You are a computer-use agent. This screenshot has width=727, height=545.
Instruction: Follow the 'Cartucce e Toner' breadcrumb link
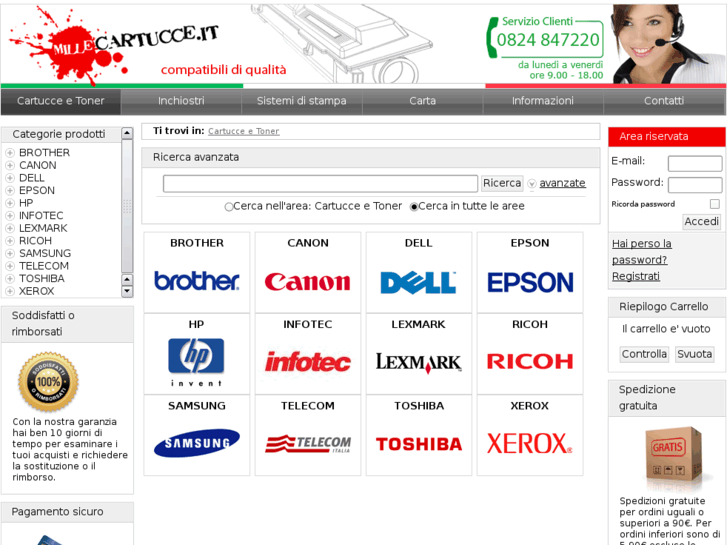(243, 131)
